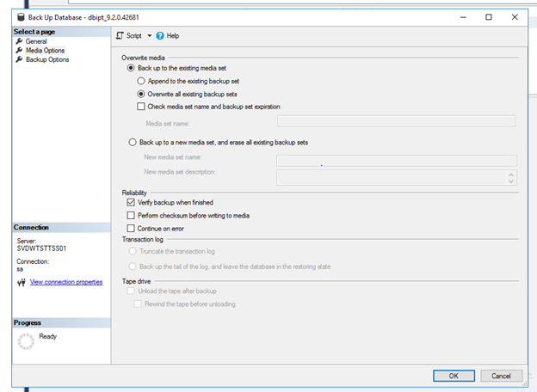This screenshot has width=537, height=392.
Task: Open the General page
Action: 36,41
